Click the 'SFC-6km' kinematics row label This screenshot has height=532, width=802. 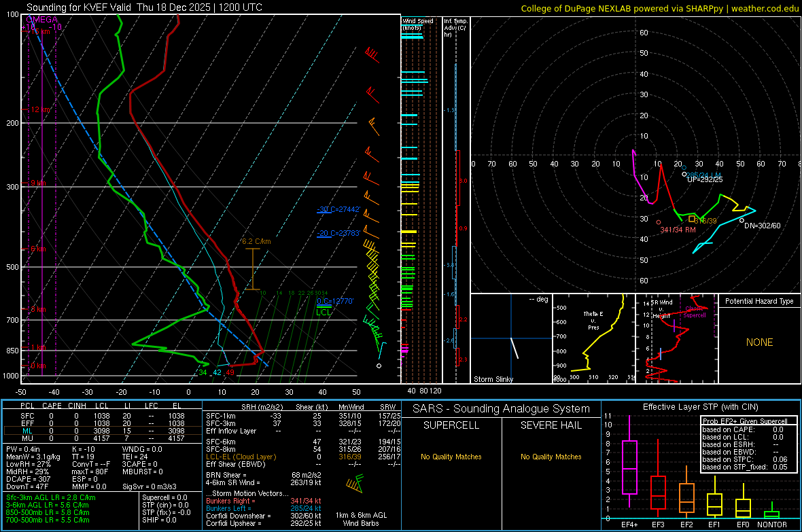221,442
